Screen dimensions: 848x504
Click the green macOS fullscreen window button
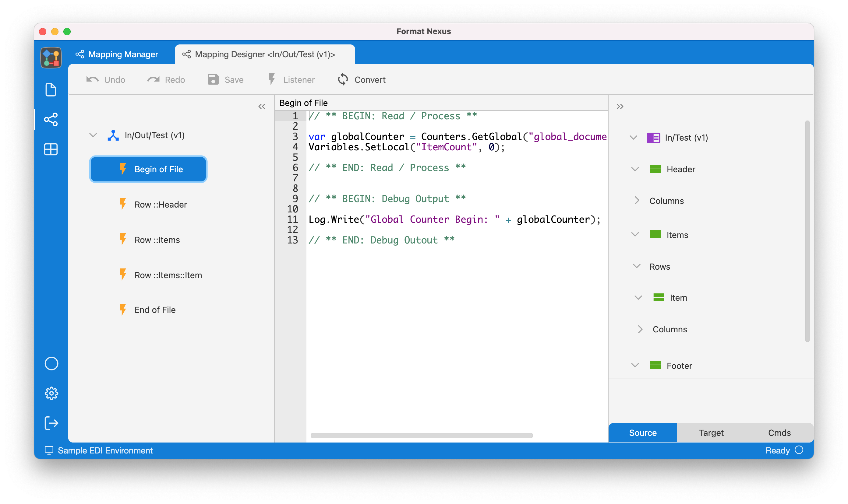tap(67, 32)
